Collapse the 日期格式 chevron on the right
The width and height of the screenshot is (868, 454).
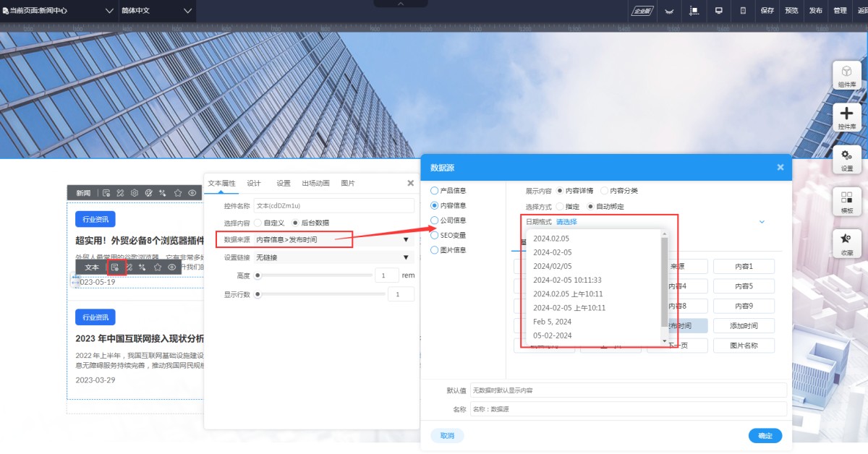762,222
